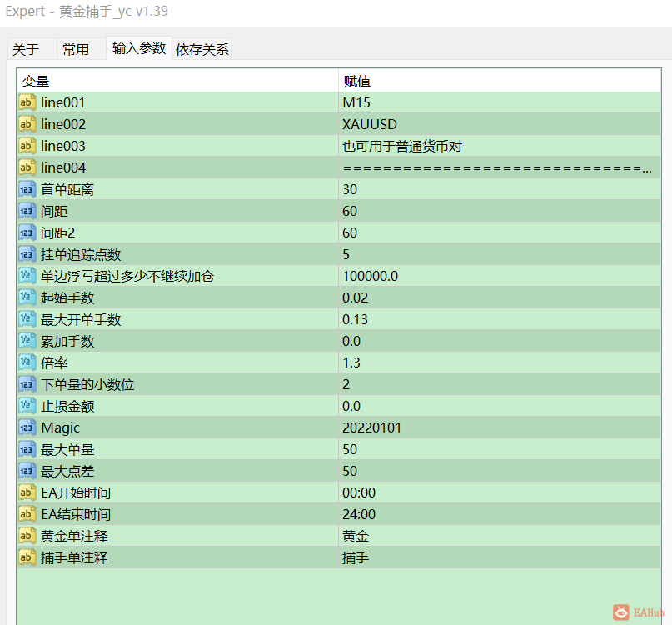Click the 赋值 column header
This screenshot has height=625, width=672.
(500, 81)
